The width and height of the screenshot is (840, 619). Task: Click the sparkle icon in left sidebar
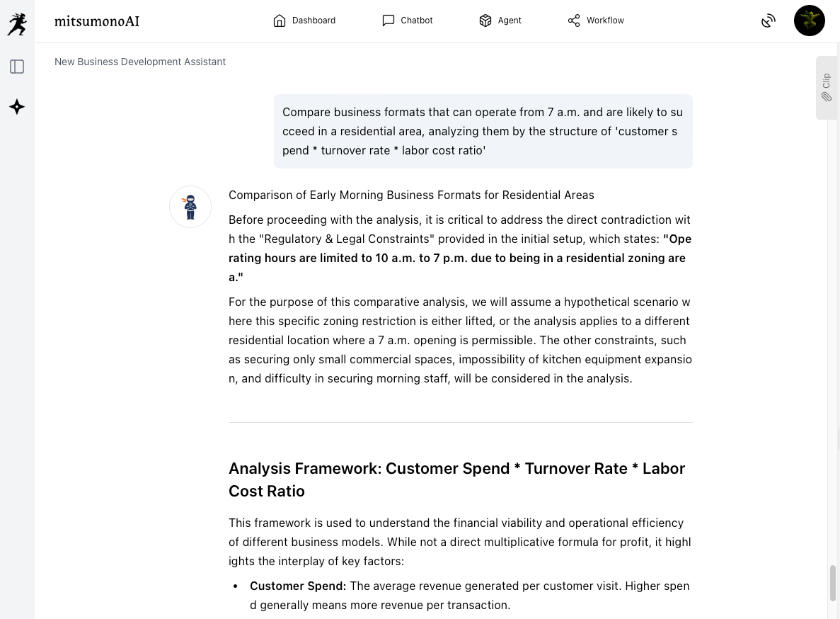pyautogui.click(x=17, y=107)
